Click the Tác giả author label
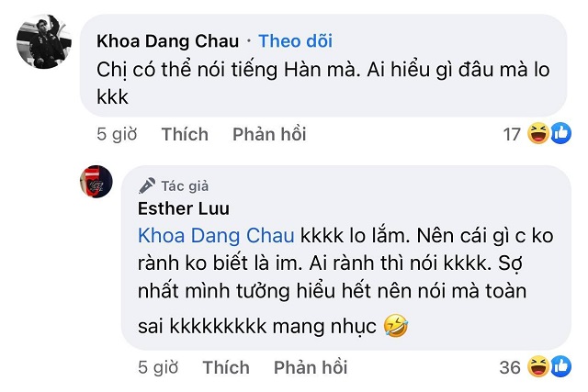Viewport: 588px width, 392px height. click(180, 184)
